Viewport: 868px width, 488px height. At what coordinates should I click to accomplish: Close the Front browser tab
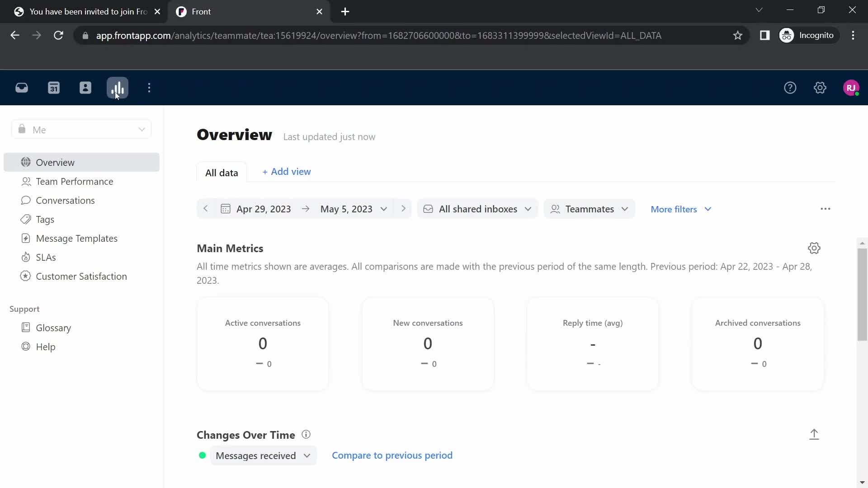[320, 12]
